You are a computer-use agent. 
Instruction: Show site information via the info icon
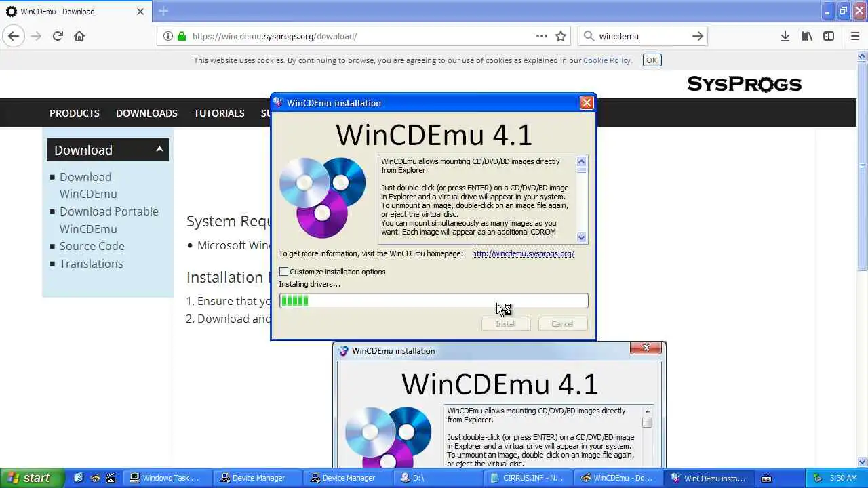[x=168, y=36]
